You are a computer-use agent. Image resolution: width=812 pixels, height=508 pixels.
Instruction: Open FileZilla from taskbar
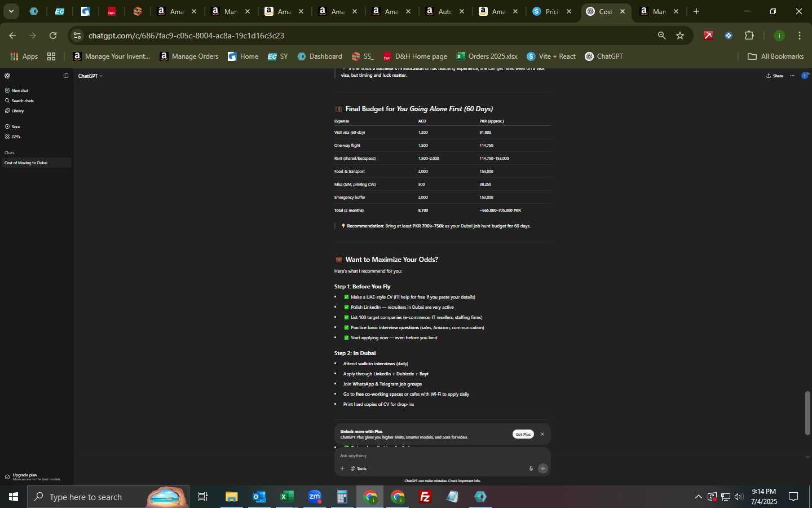click(x=425, y=497)
